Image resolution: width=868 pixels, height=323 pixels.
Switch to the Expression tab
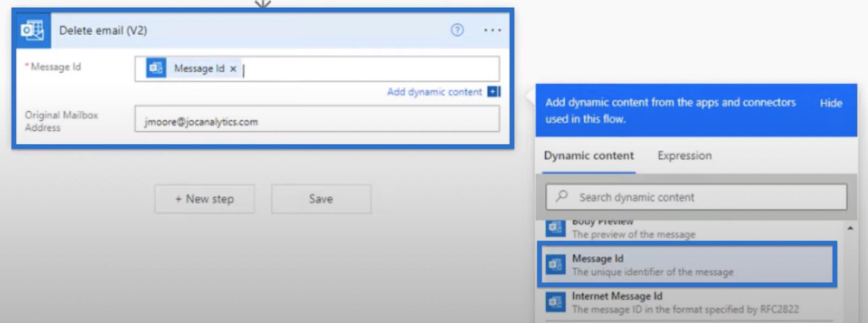point(685,156)
